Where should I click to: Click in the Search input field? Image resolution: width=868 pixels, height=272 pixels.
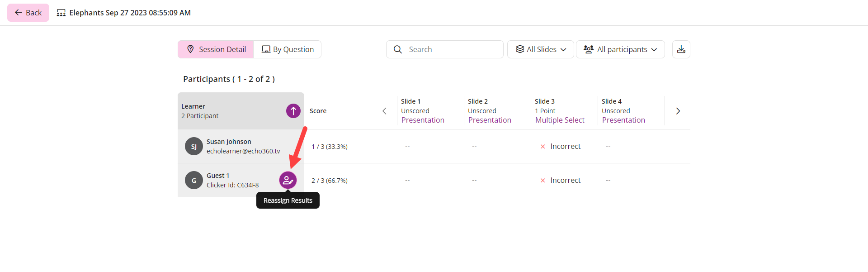pos(452,49)
